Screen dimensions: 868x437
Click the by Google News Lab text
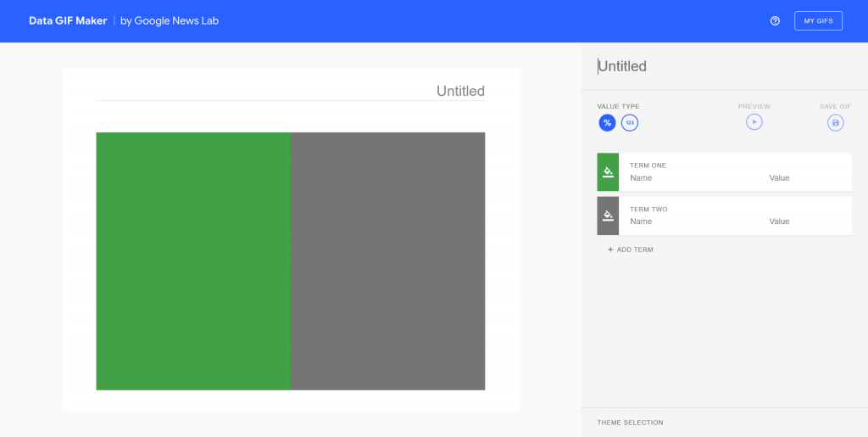(x=169, y=20)
